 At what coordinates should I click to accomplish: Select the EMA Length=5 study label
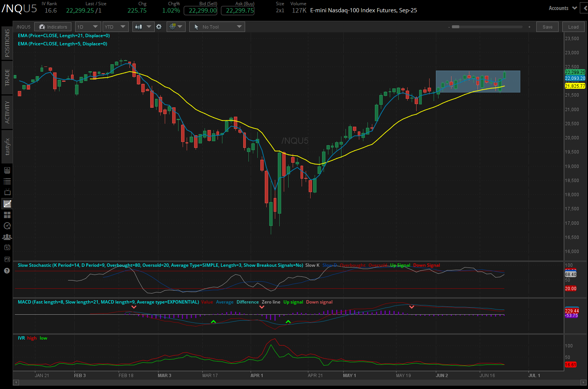62,44
